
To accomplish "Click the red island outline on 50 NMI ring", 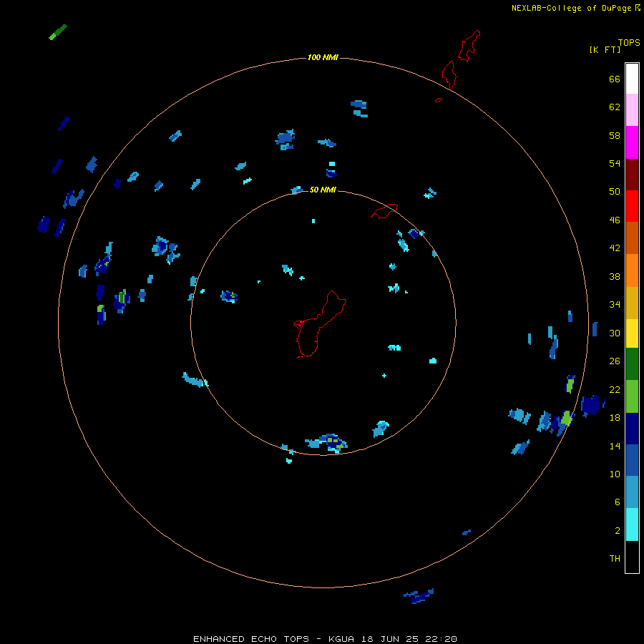I will [x=384, y=211].
